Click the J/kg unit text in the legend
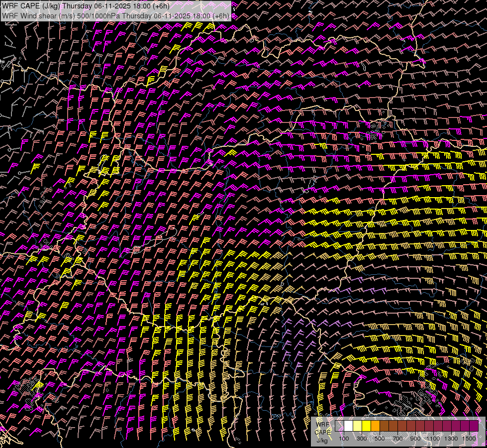 (x=322, y=440)
